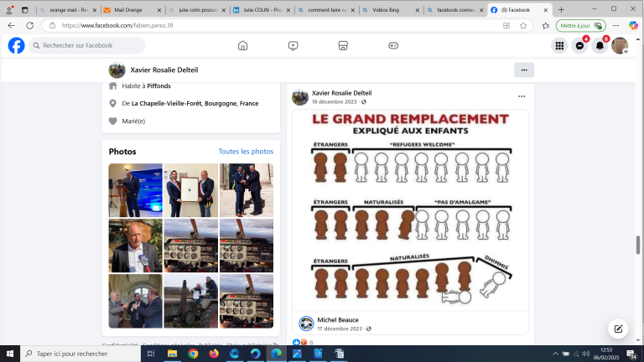Open your account profile picture menu

click(620, 46)
